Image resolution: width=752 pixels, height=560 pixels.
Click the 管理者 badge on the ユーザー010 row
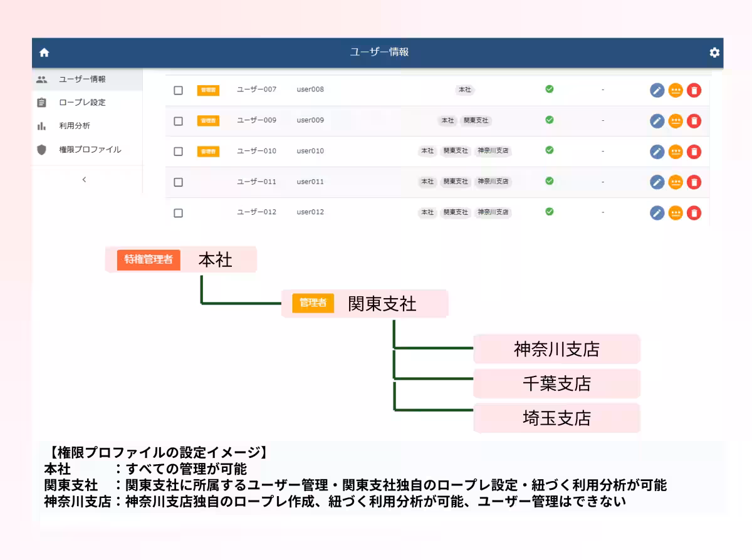pos(208,151)
